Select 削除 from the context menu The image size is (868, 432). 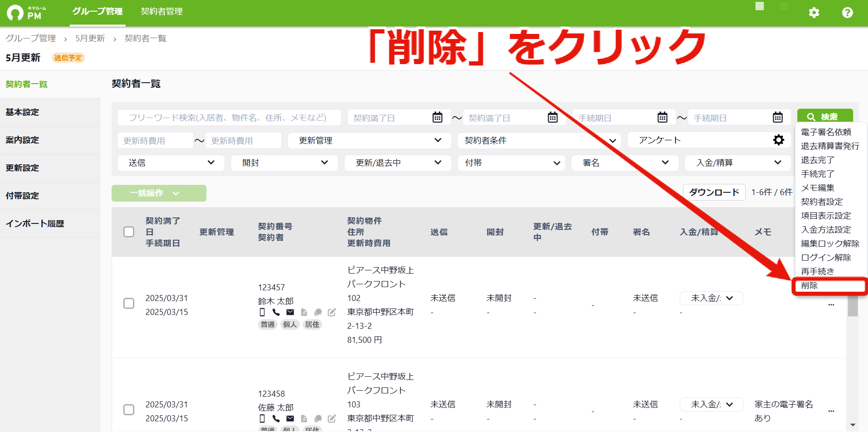829,286
